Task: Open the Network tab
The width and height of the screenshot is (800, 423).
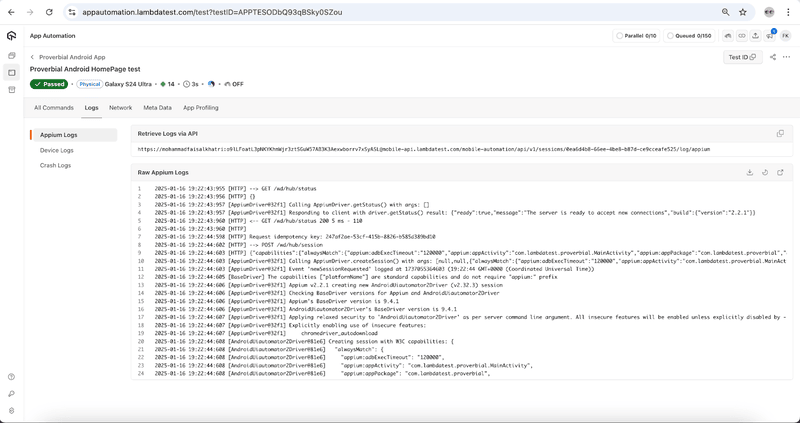Action: [x=120, y=108]
